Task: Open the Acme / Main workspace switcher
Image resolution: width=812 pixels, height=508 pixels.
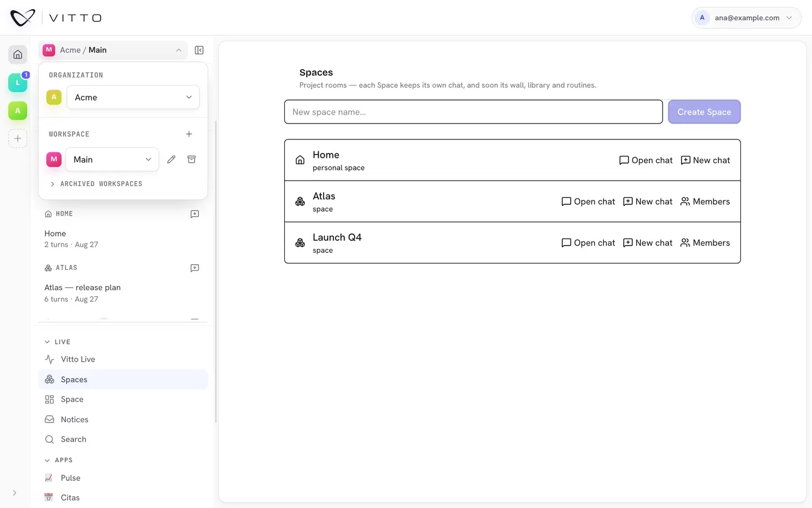Action: pyautogui.click(x=113, y=50)
